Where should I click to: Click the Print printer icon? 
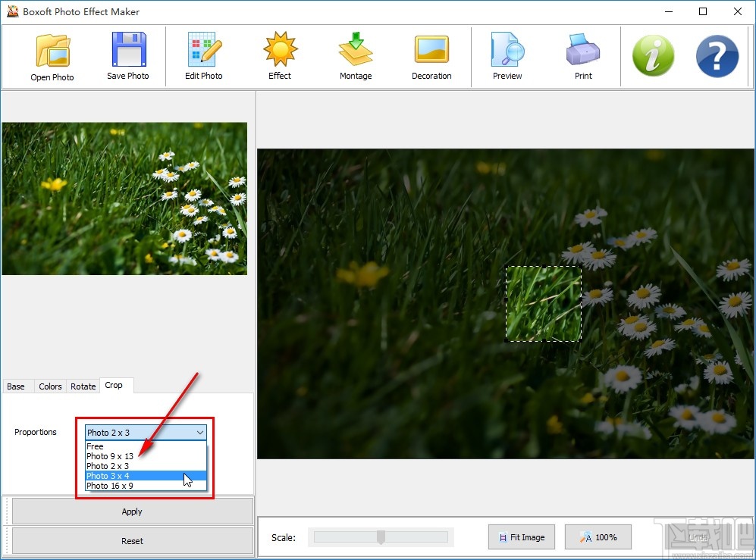click(x=583, y=49)
